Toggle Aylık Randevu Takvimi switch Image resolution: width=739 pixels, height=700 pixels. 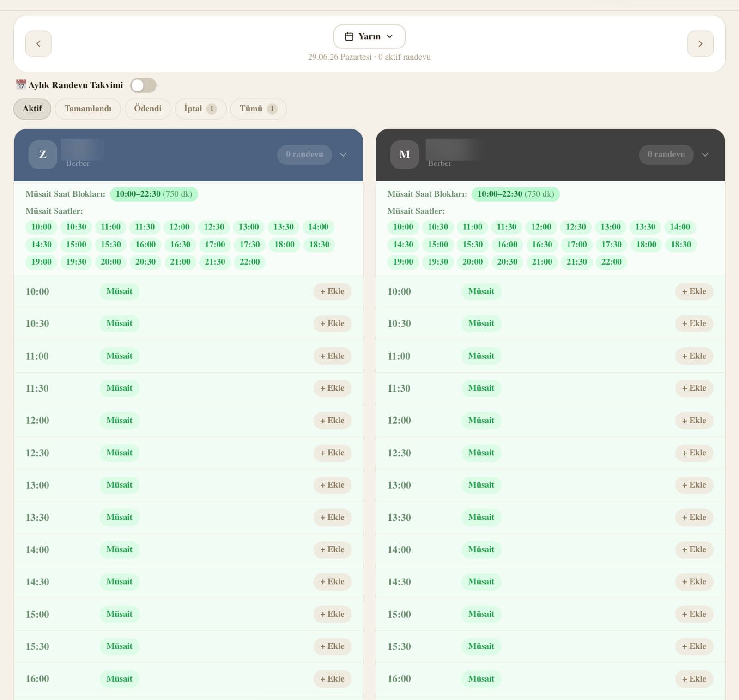click(x=143, y=85)
